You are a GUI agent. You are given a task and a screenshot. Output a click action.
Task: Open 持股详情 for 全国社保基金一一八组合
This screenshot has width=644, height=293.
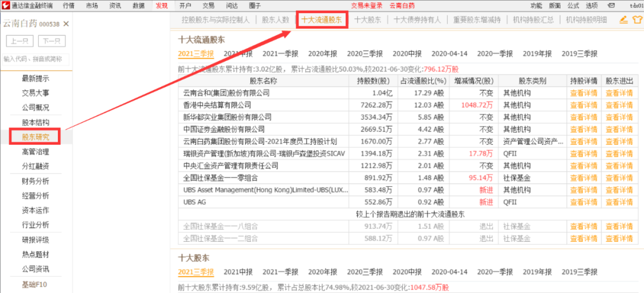click(x=584, y=226)
